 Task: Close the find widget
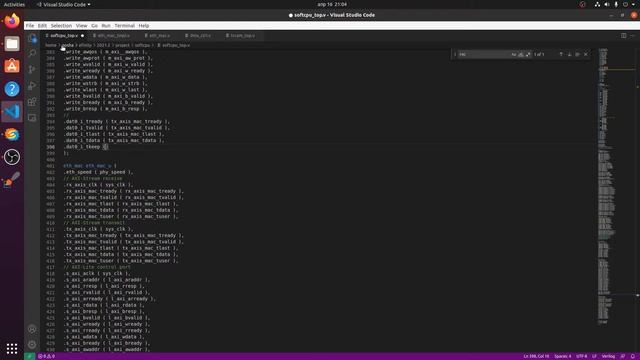[x=586, y=54]
